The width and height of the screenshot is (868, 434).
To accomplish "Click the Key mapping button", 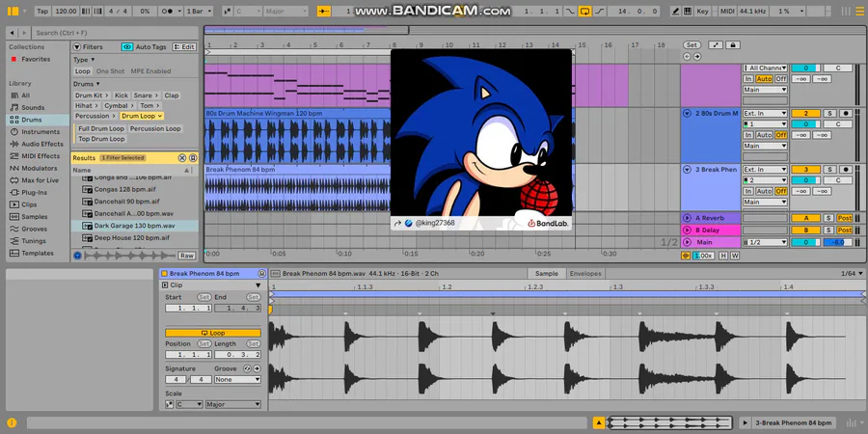I will [702, 11].
